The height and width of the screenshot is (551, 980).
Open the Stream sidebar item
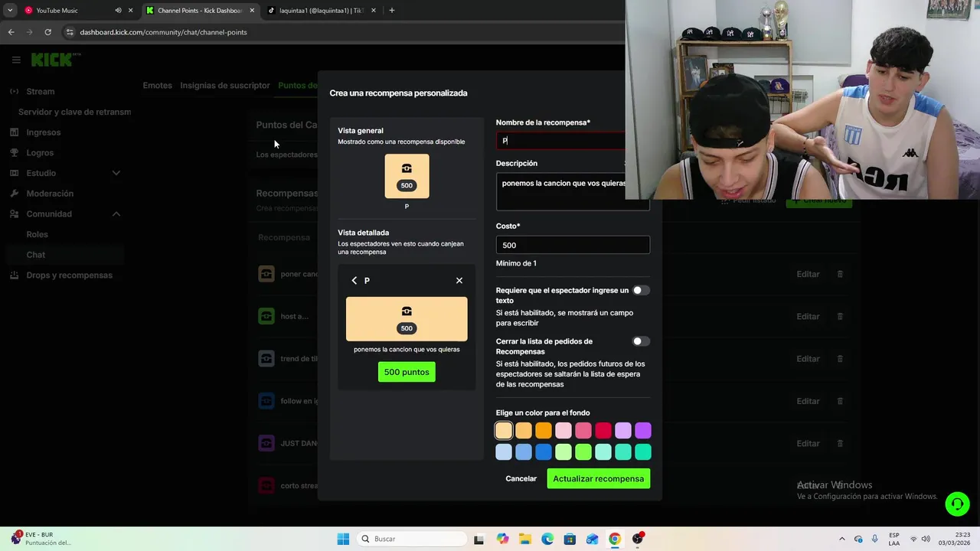coord(40,91)
